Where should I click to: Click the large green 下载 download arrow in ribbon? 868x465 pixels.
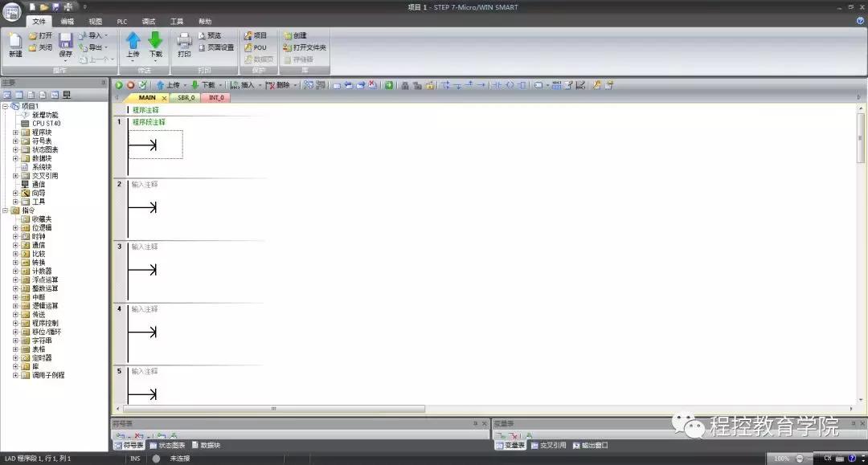pos(156,40)
